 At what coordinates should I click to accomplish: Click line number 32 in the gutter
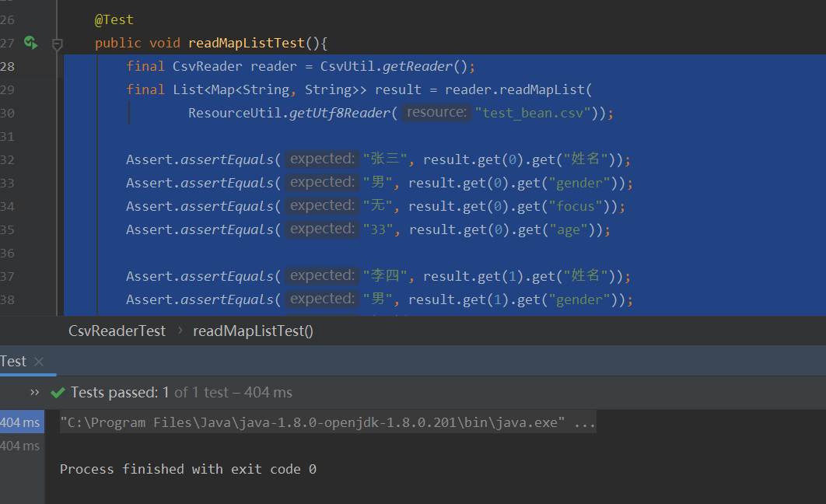pos(7,159)
